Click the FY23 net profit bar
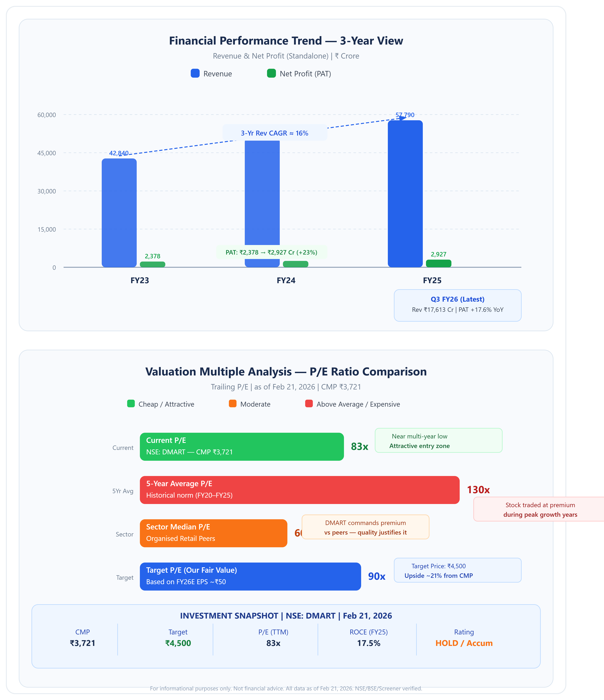 [152, 265]
